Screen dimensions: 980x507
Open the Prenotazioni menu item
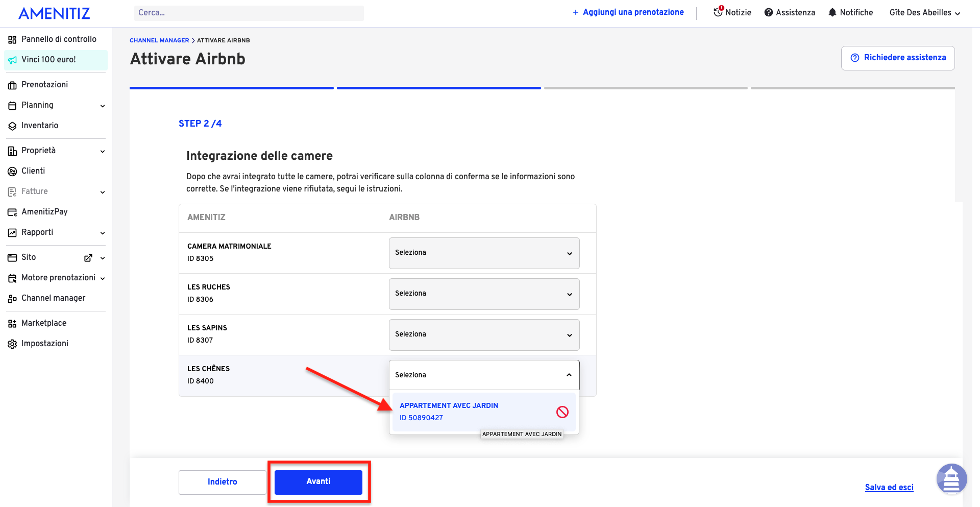click(56, 85)
